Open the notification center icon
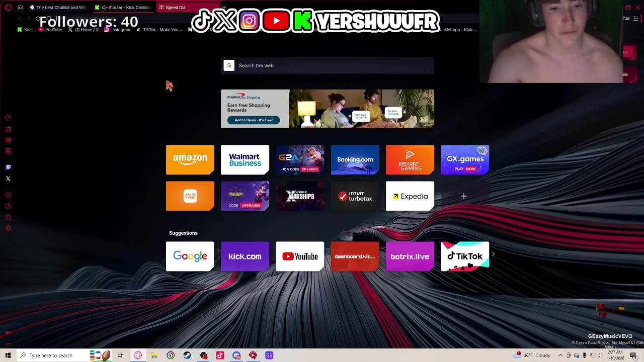Image resolution: width=644 pixels, height=362 pixels. coord(634,355)
